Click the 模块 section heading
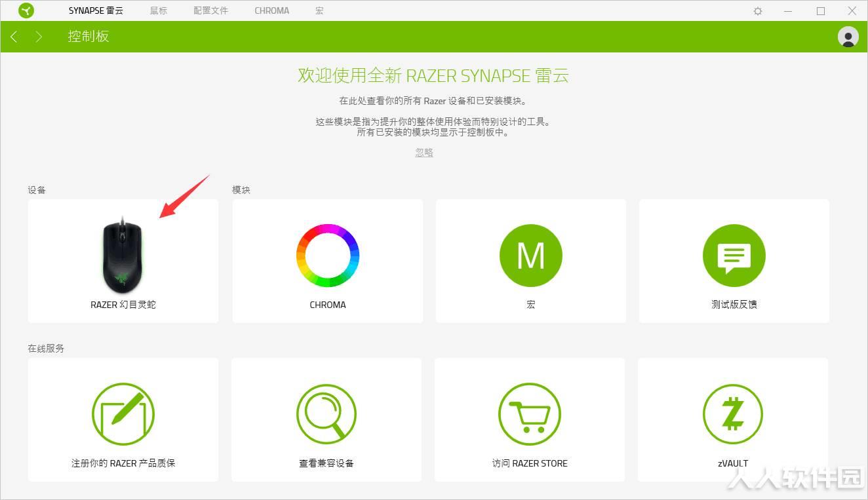The image size is (868, 500). coord(241,190)
